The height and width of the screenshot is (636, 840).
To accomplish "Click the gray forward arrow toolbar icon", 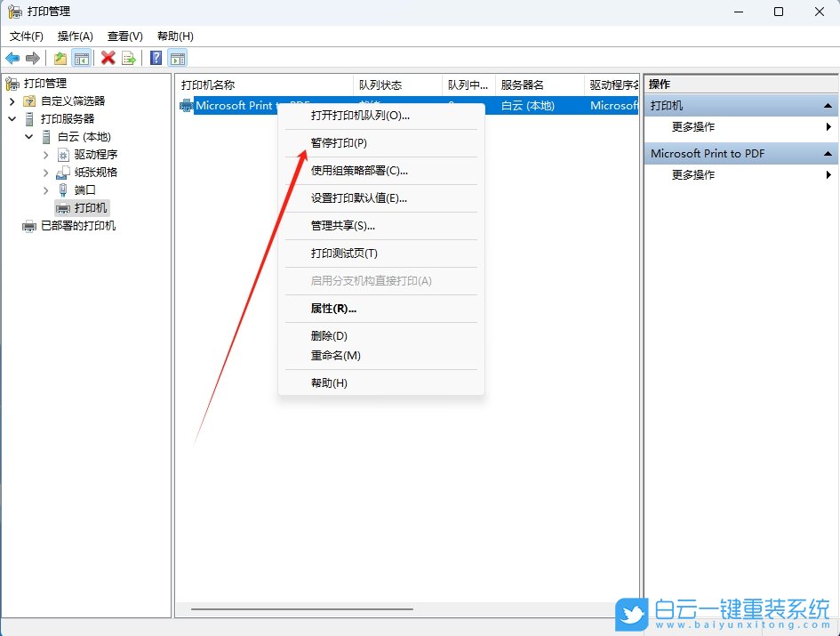I will point(32,58).
